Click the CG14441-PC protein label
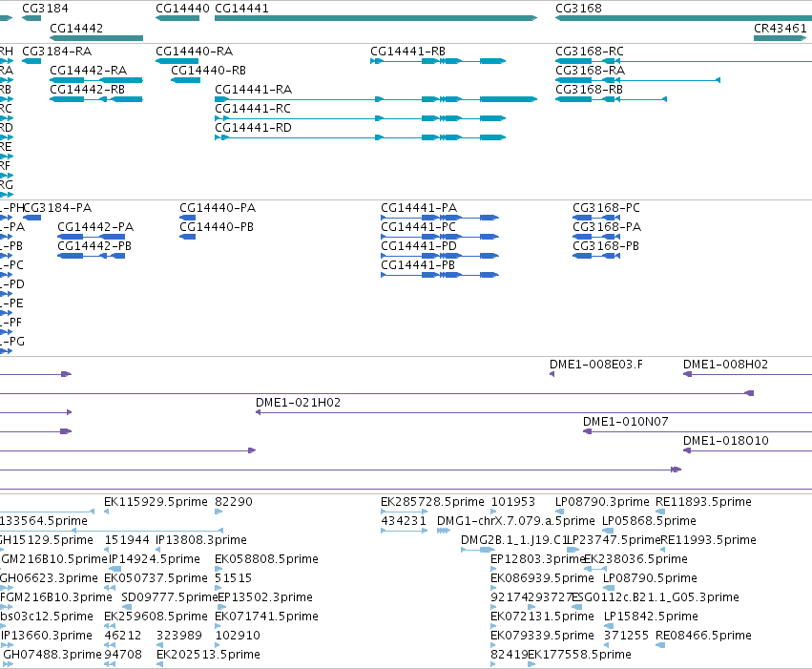812x669 pixels. tap(419, 227)
